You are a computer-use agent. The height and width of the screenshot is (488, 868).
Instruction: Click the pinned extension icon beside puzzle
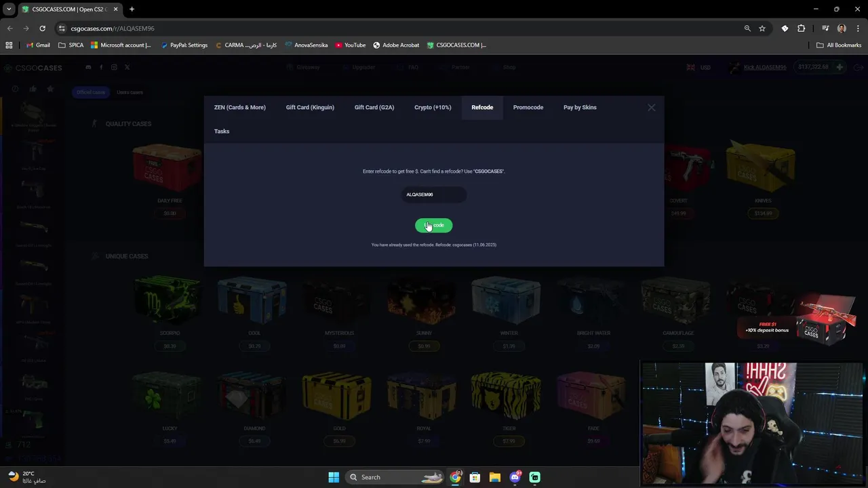(x=785, y=28)
